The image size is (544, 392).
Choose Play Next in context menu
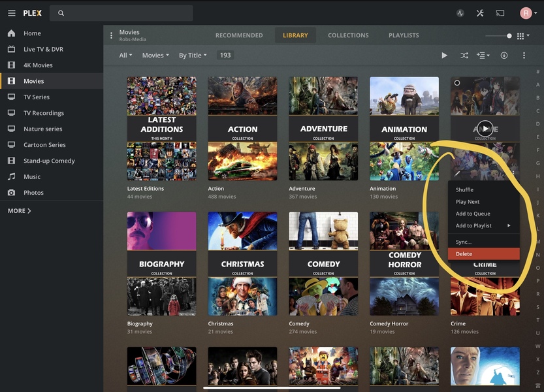(484, 202)
